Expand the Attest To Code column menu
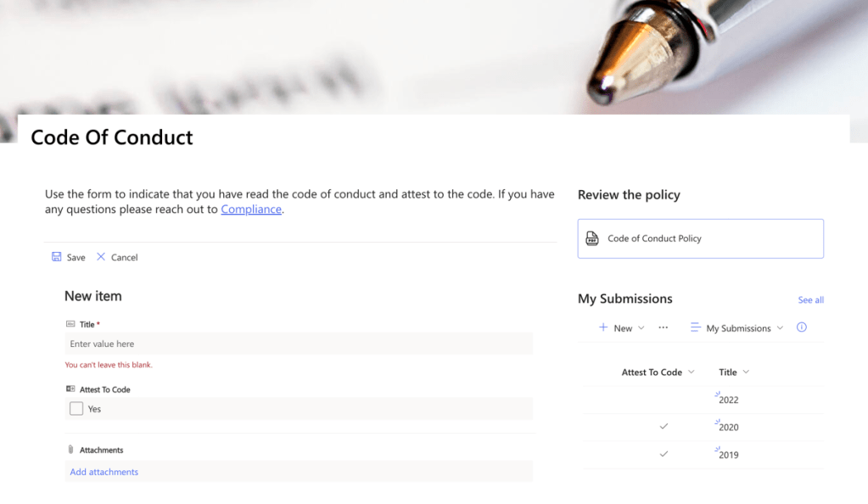Viewport: 868px width, 504px height. (692, 372)
